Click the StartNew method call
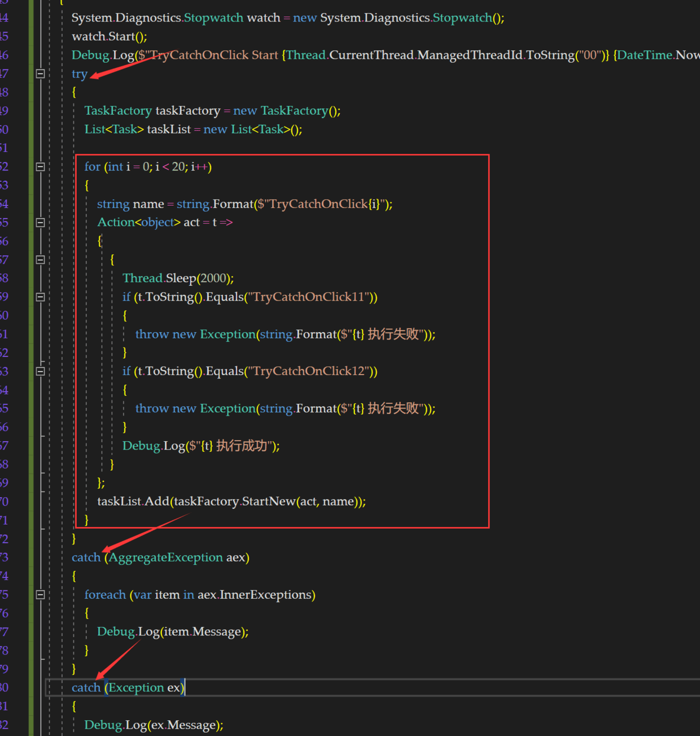Image resolution: width=700 pixels, height=736 pixels. [x=268, y=502]
